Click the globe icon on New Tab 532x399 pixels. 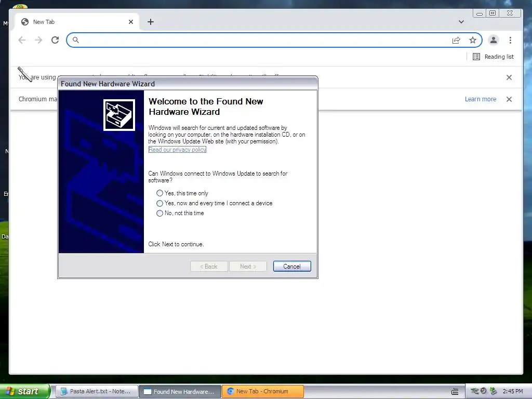pyautogui.click(x=25, y=22)
